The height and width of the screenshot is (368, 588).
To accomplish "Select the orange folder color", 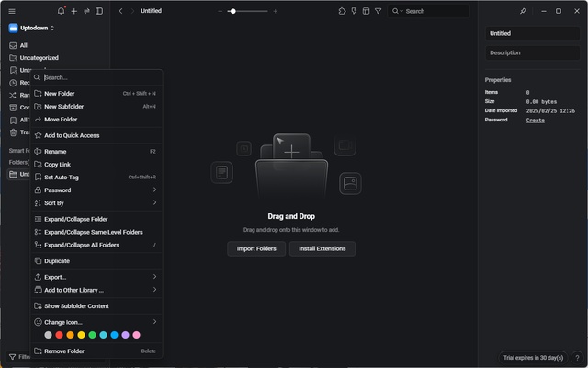I will point(70,335).
